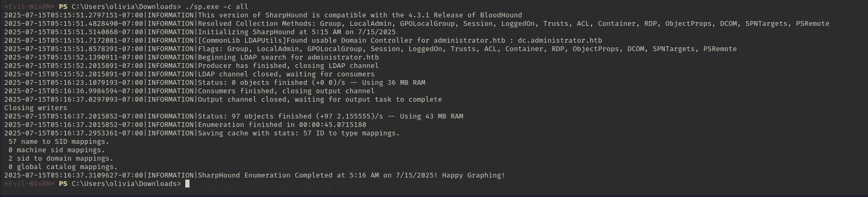This screenshot has height=197, width=868.
Task: Click the '57 name to SID mappings.' line
Action: [x=59, y=142]
